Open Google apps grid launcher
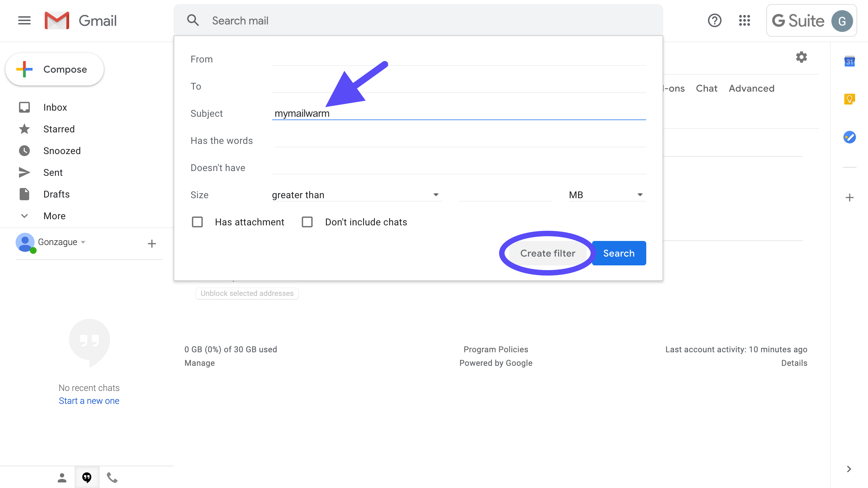Image resolution: width=868 pixels, height=488 pixels. click(x=745, y=21)
